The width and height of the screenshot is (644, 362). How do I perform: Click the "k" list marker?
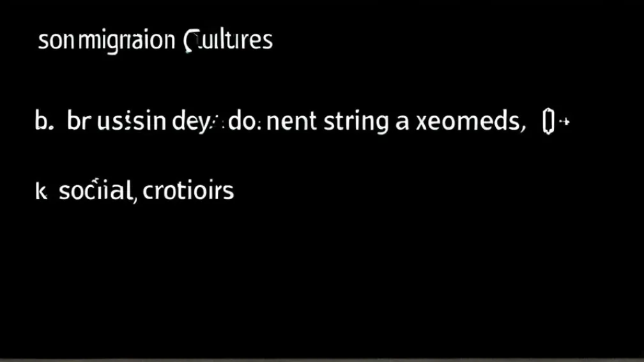click(41, 191)
